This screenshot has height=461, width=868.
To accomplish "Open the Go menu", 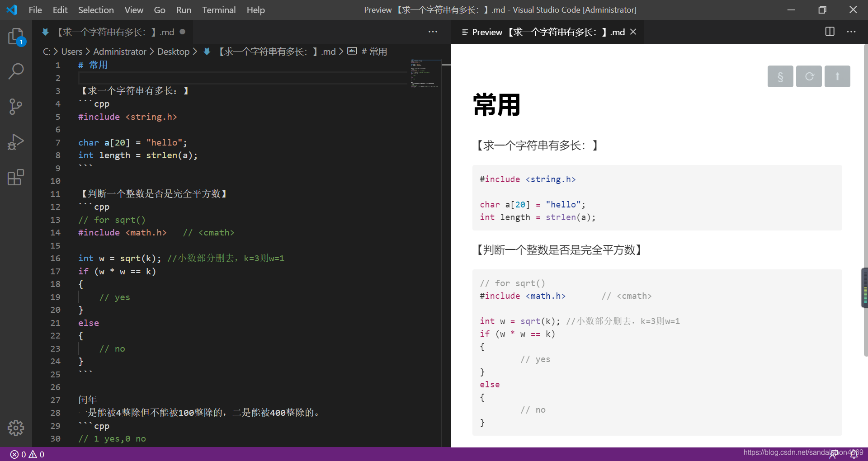I will [160, 9].
